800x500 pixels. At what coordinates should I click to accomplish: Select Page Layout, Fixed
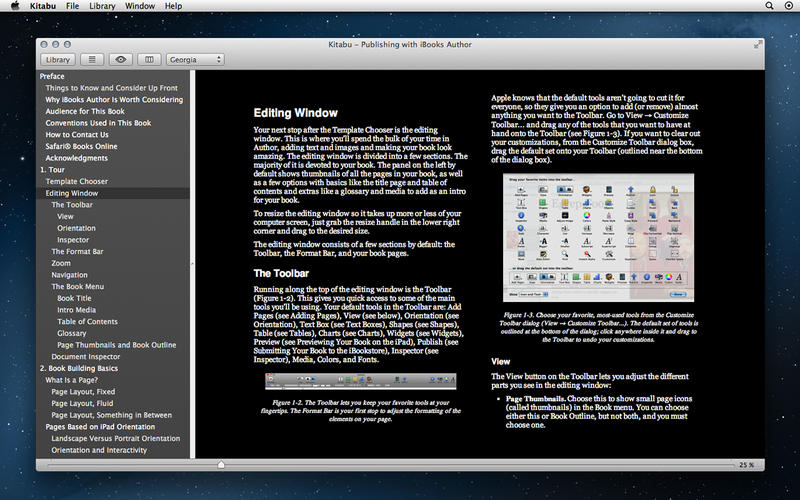point(83,392)
